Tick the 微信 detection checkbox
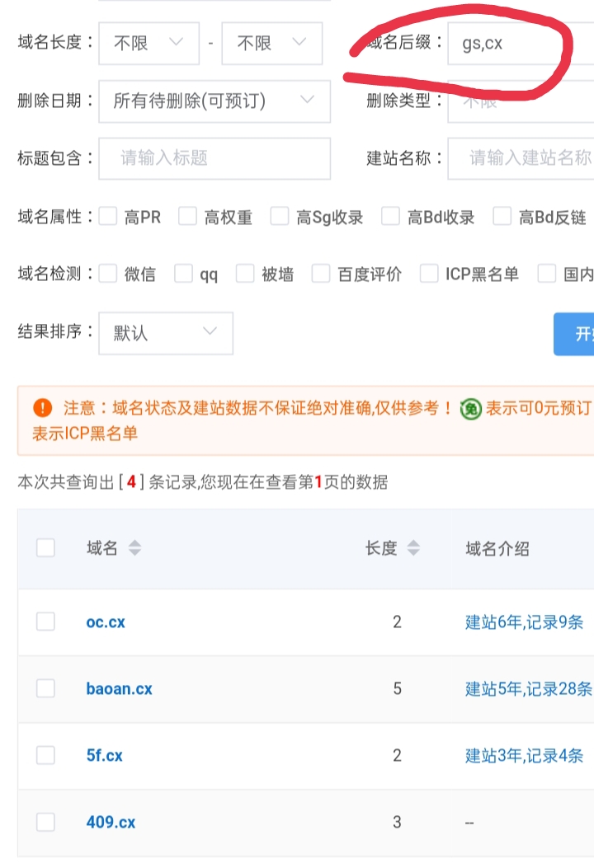This screenshot has width=594, height=868. [x=108, y=274]
